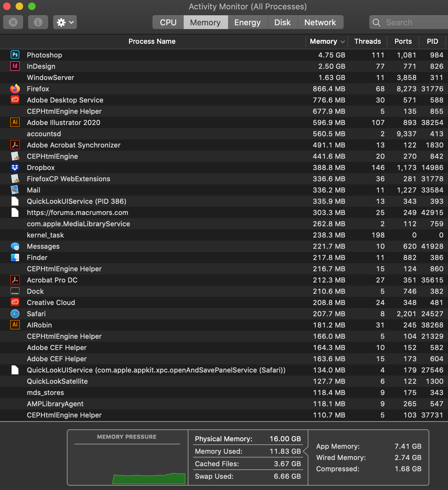Image resolution: width=448 pixels, height=490 pixels.
Task: Select the mds_stores process
Action: point(224,392)
